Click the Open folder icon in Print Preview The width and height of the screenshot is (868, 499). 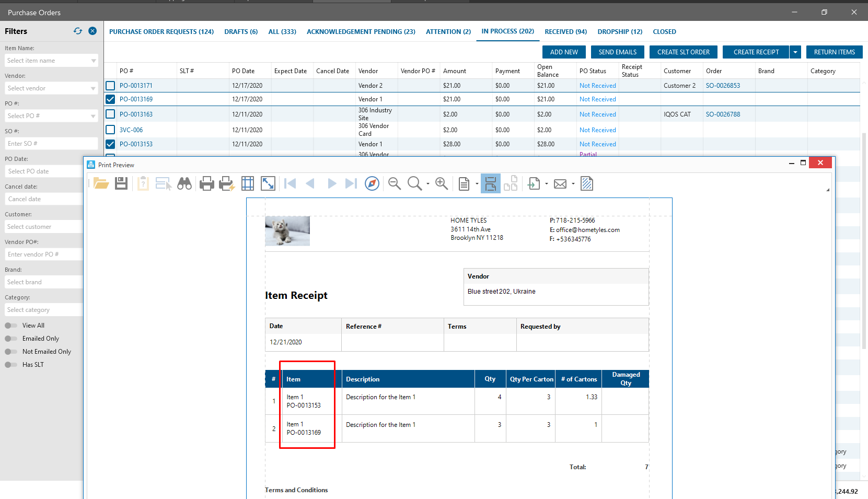101,183
